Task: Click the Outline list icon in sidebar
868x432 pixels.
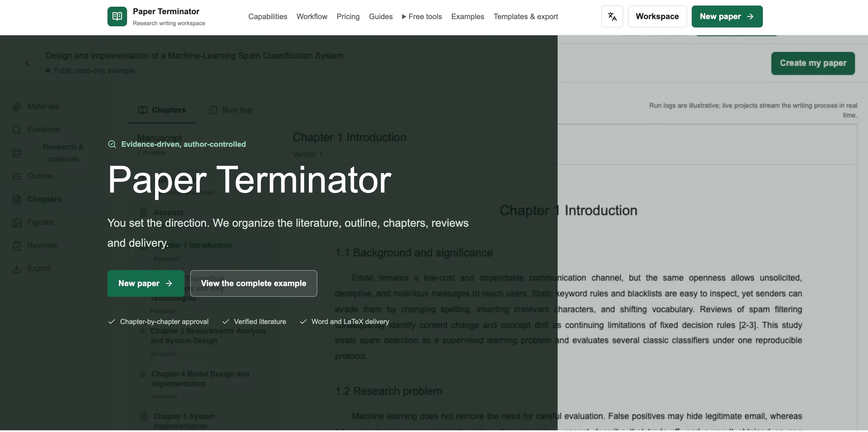Action: 17,176
